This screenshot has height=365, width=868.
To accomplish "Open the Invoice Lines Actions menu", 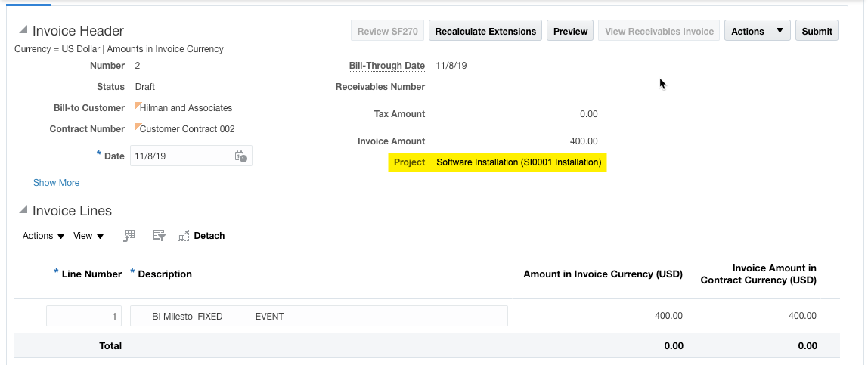I will (x=43, y=236).
